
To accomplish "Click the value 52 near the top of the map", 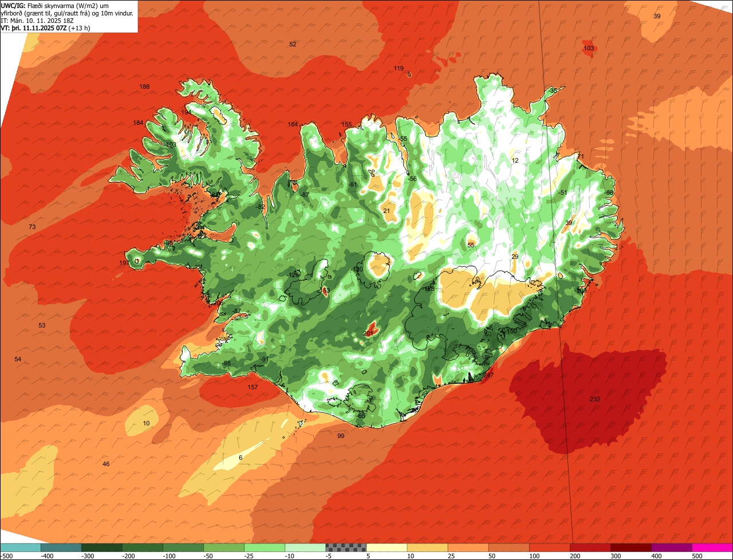I will [x=293, y=44].
